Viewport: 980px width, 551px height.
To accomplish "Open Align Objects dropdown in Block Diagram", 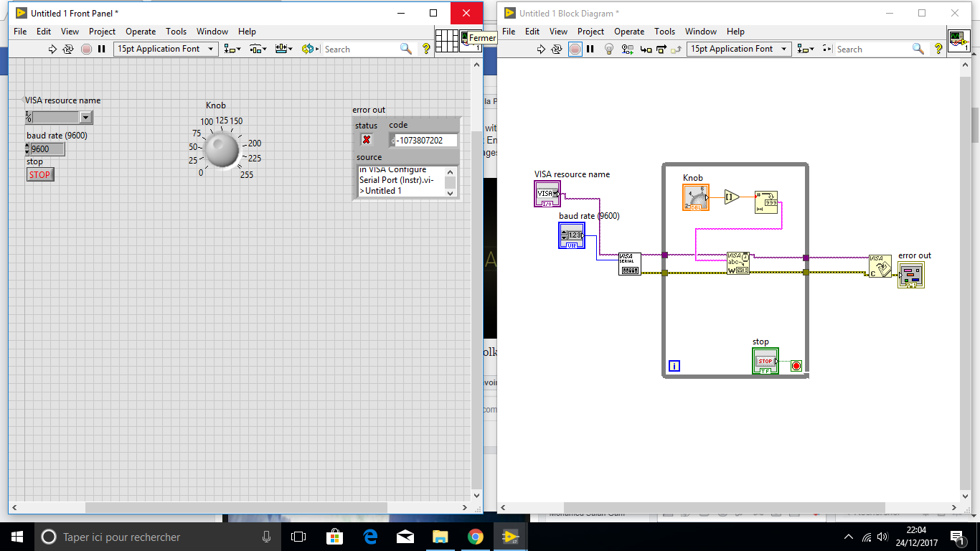I will click(806, 49).
